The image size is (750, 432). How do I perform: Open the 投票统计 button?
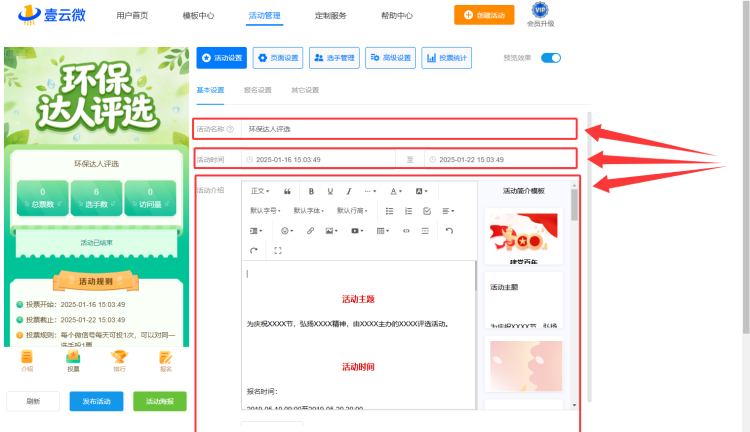tap(446, 58)
